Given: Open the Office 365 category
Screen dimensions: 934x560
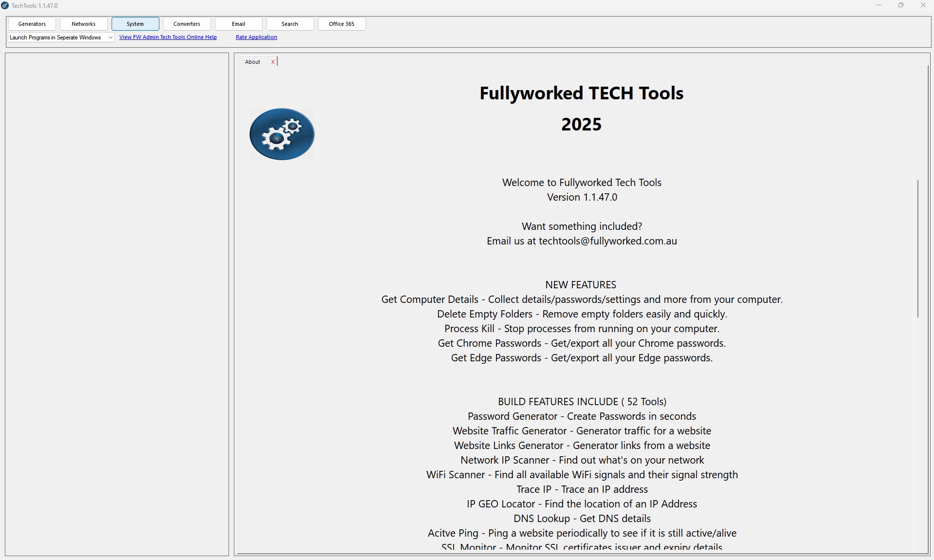Looking at the screenshot, I should tap(342, 24).
